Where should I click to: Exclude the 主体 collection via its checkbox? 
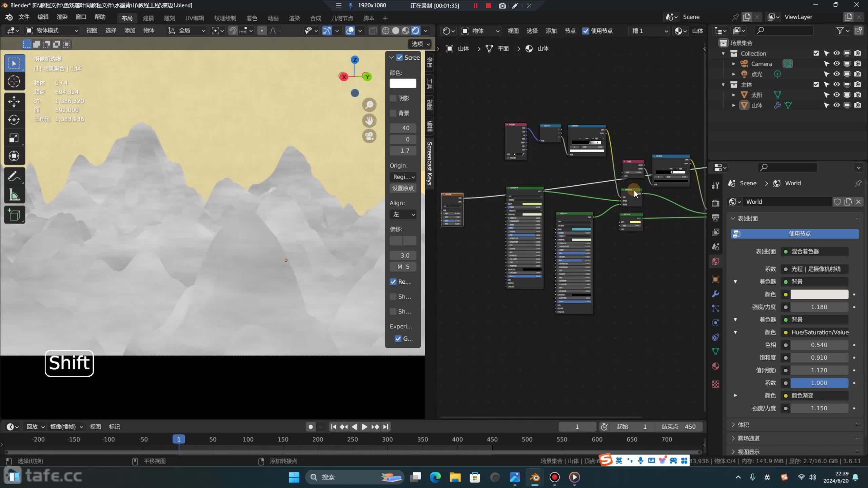coord(816,84)
